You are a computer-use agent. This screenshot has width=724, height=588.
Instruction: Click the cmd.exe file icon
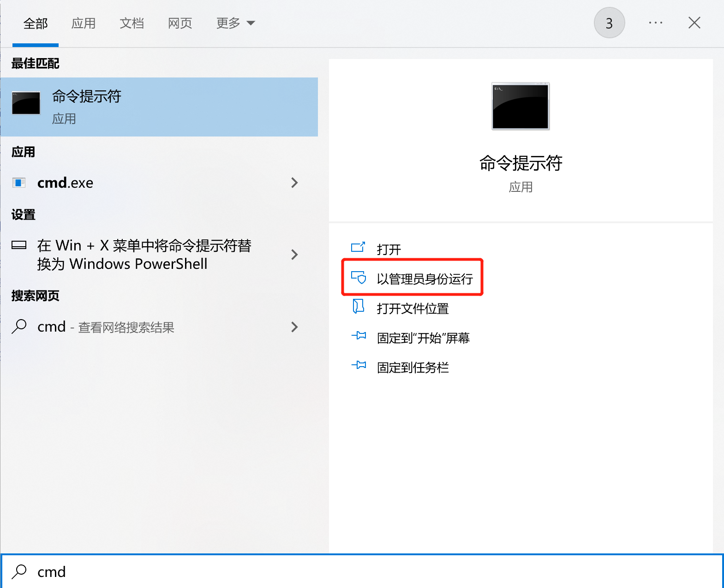coord(19,183)
